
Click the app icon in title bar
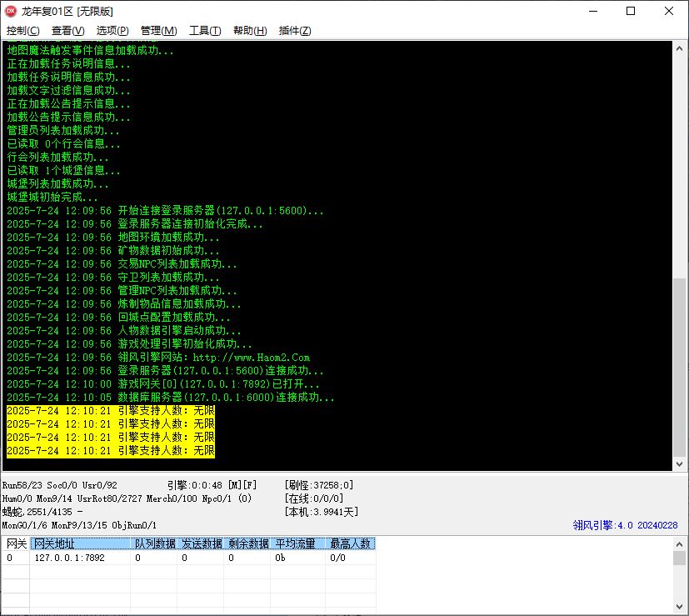coord(11,11)
